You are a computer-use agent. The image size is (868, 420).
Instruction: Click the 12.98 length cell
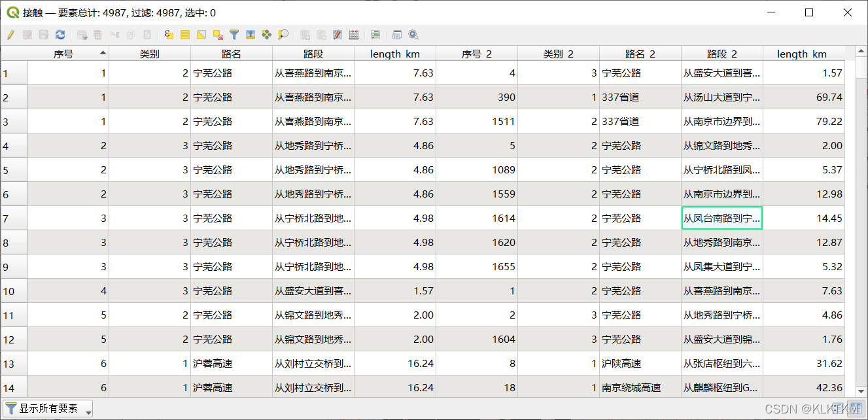[804, 194]
